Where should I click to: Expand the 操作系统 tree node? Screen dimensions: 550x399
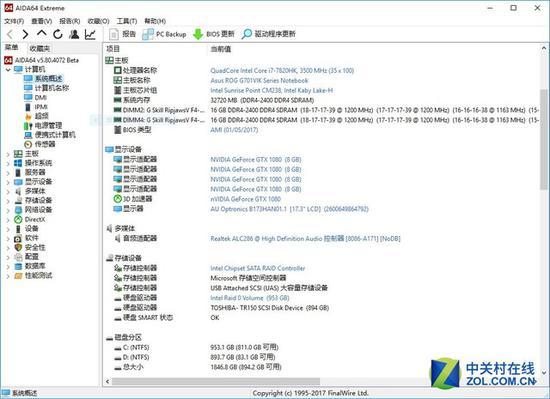8,163
